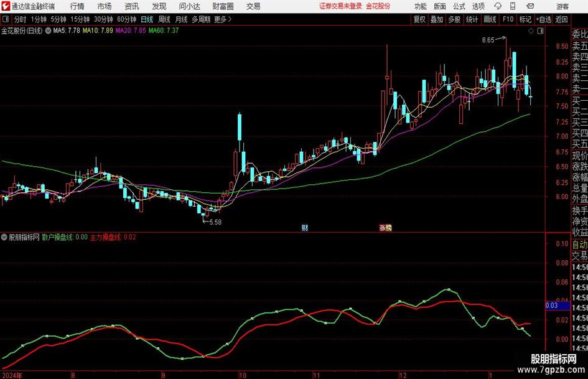The width and height of the screenshot is (588, 379).
Task: Open the mail envelope icon
Action: pyautogui.click(x=530, y=6)
